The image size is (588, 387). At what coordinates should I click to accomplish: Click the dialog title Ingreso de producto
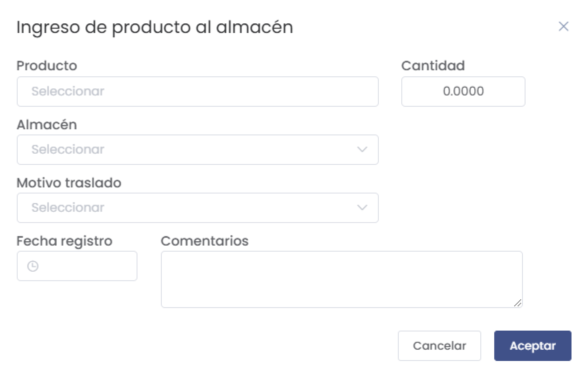pos(155,28)
